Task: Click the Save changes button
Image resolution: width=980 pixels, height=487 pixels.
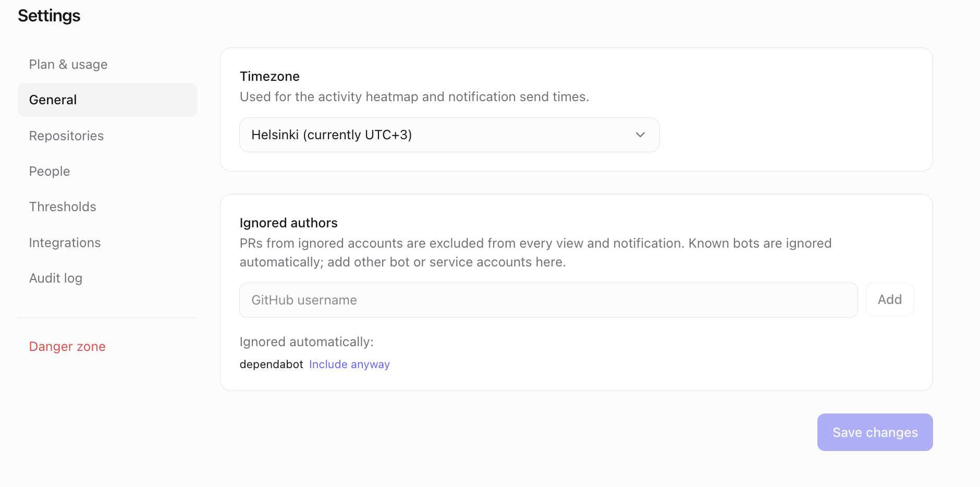Action: coord(875,432)
